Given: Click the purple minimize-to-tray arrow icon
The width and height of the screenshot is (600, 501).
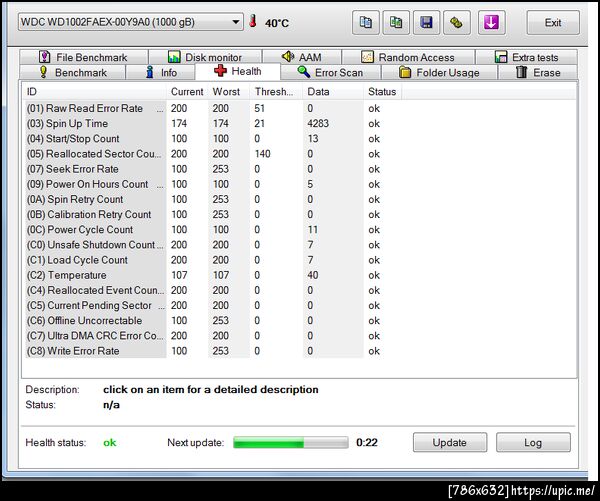Looking at the screenshot, I should tap(491, 23).
